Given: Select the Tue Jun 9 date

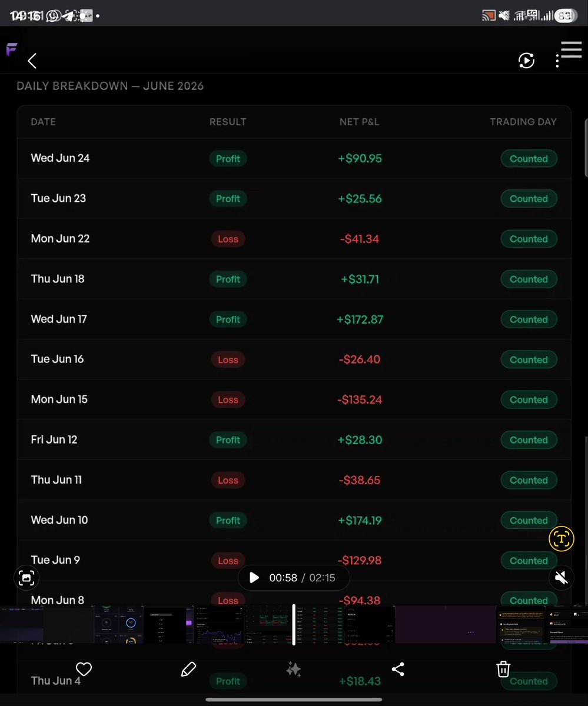Looking at the screenshot, I should click(55, 560).
